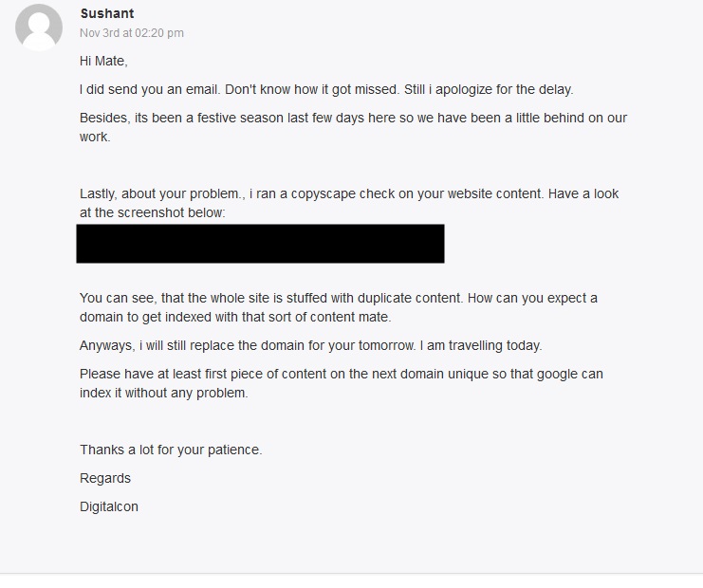Click the 'Hi Mate,' greeting line
Screen dimensions: 703x588
click(103, 61)
